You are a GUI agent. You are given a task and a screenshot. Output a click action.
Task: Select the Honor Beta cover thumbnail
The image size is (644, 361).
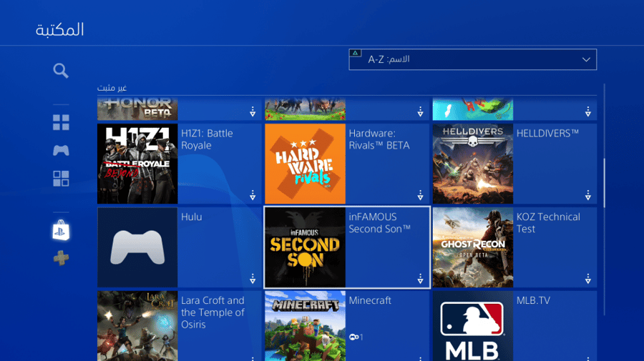point(137,109)
